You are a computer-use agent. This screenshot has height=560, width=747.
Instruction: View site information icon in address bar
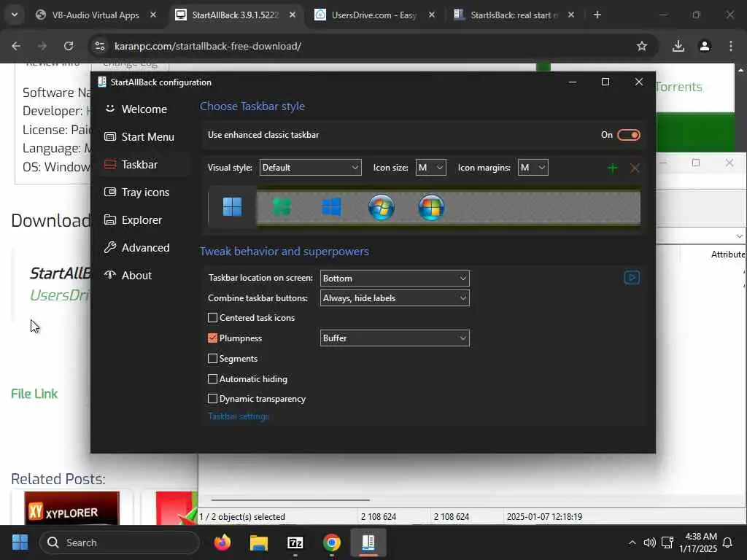pos(100,46)
